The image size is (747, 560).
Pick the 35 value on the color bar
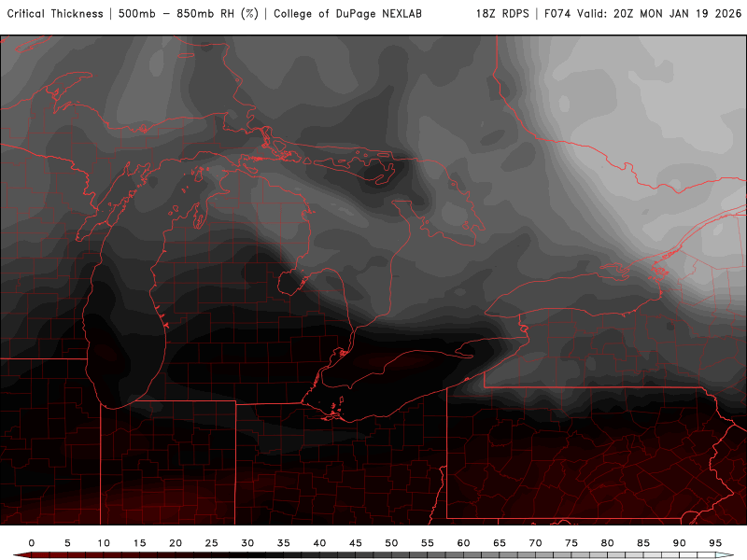(284, 543)
